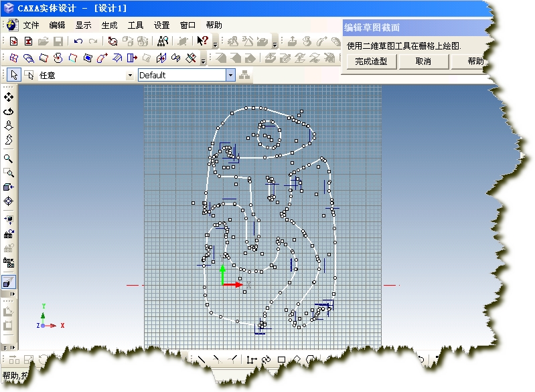
Task: Click the box selection cursor tool
Action: (x=29, y=75)
